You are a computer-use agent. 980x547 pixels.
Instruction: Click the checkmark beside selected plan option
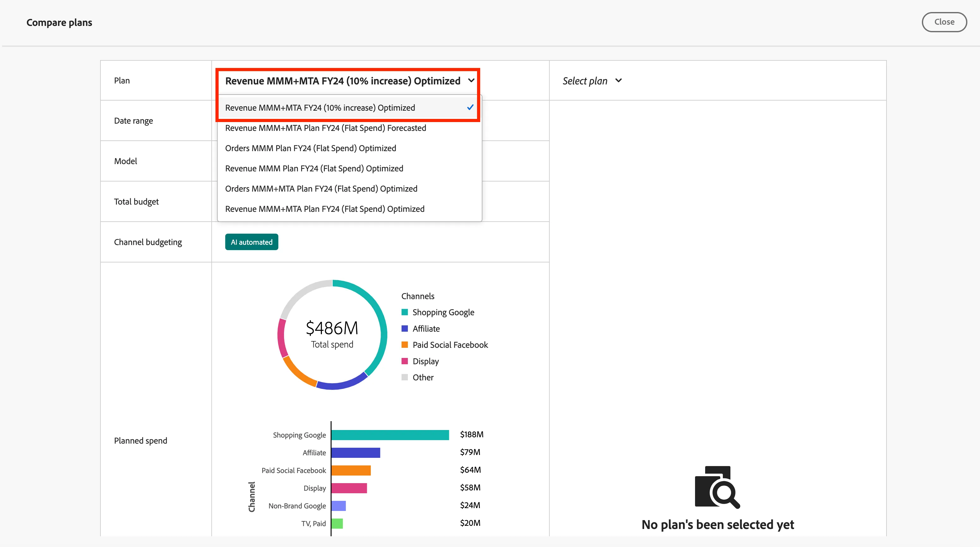click(470, 107)
